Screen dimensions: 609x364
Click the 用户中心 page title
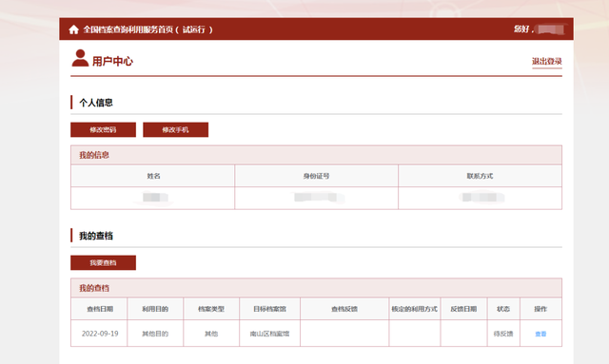click(x=112, y=62)
